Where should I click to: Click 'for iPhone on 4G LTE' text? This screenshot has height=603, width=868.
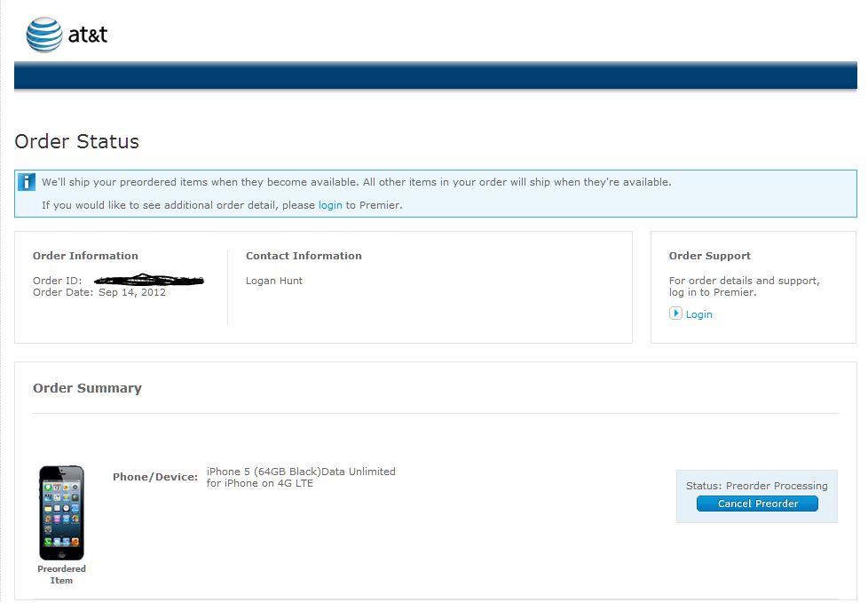260,483
